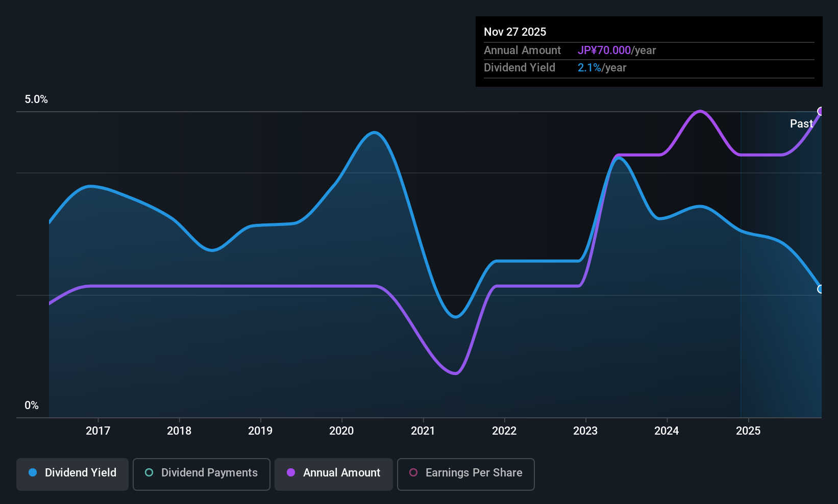Select the 2022 axis label
This screenshot has width=838, height=504.
tap(504, 431)
